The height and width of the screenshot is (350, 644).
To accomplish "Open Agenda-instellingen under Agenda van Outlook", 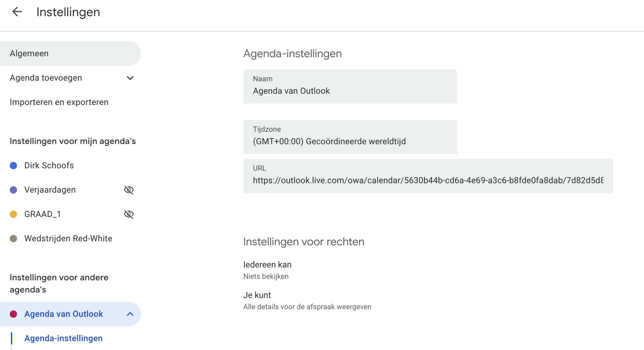I will click(x=63, y=338).
